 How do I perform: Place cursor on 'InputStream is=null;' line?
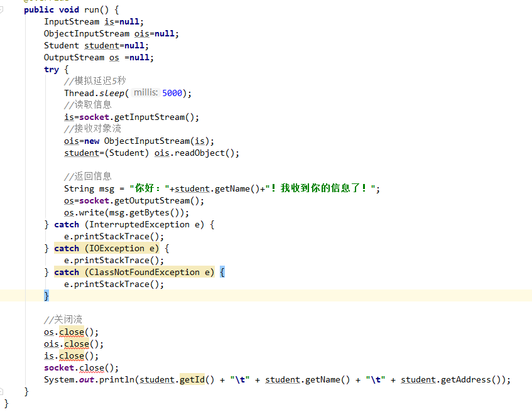[94, 22]
